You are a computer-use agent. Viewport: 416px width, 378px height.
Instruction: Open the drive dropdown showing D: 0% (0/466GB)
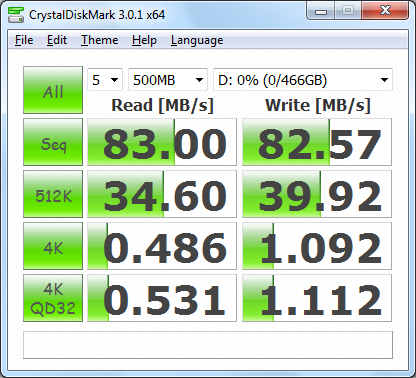click(303, 80)
